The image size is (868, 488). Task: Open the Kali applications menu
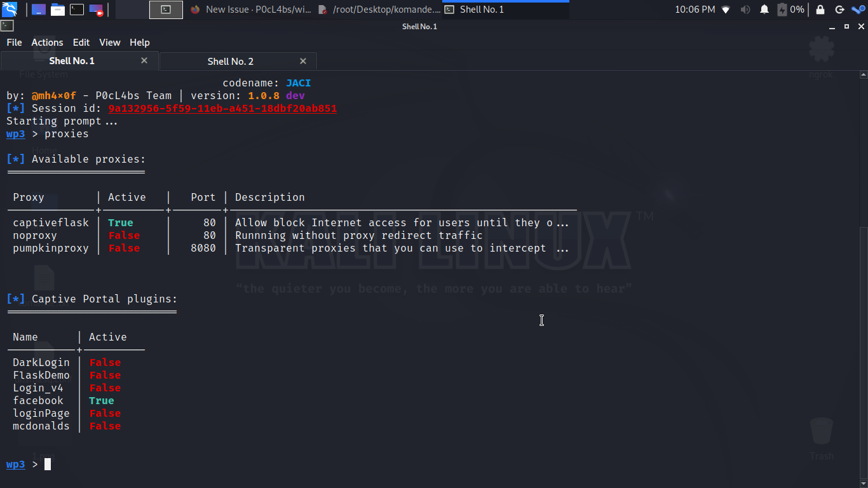[x=10, y=10]
